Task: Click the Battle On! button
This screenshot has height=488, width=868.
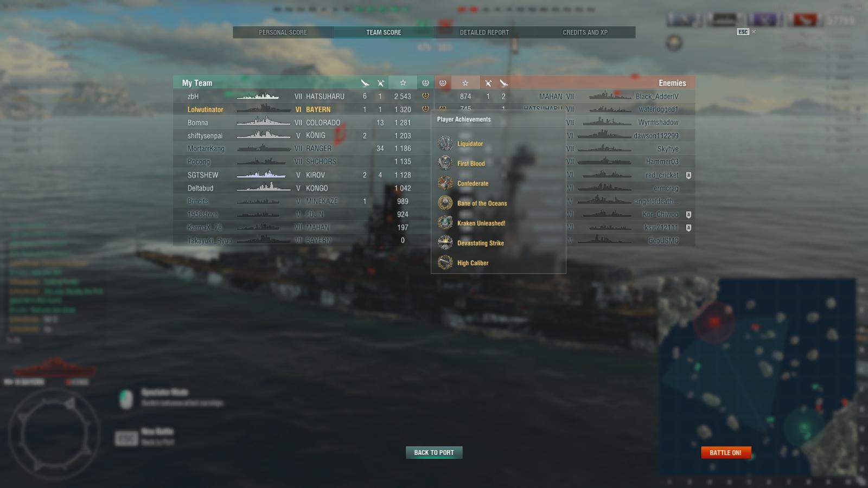Action: (x=725, y=453)
